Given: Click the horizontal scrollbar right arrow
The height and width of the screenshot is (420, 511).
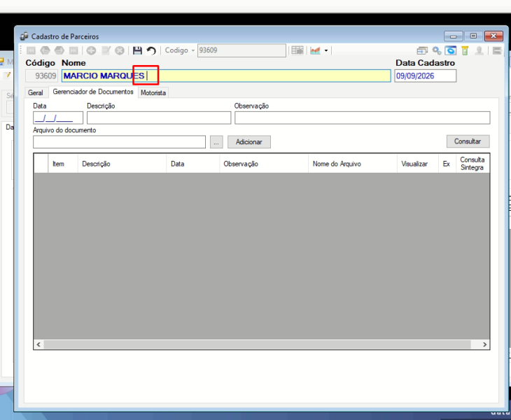Looking at the screenshot, I should (484, 344).
